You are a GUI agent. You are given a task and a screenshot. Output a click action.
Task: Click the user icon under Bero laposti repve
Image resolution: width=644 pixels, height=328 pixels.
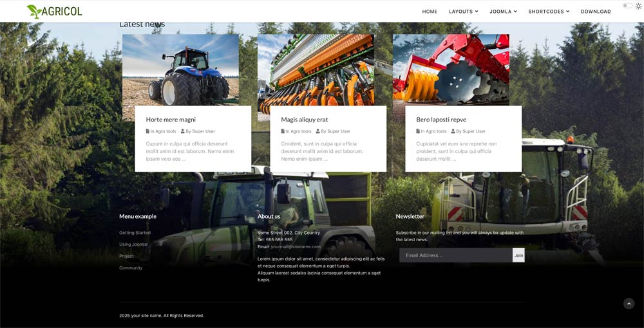(453, 131)
